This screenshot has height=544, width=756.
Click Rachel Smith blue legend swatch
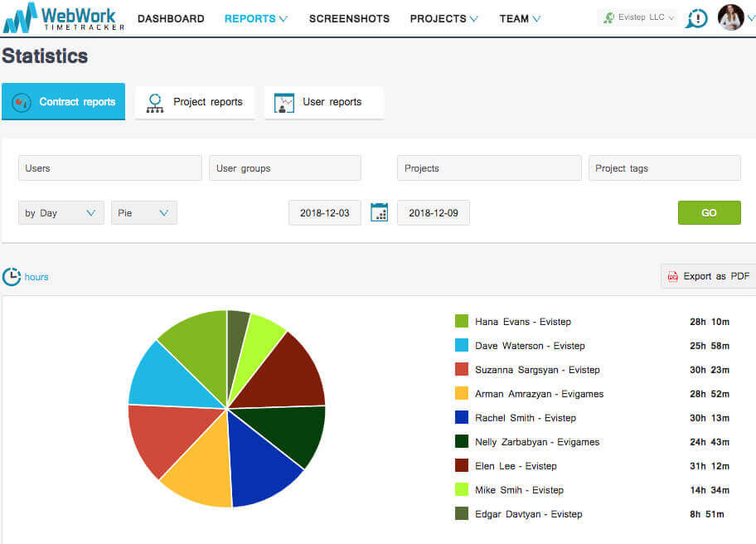462,418
